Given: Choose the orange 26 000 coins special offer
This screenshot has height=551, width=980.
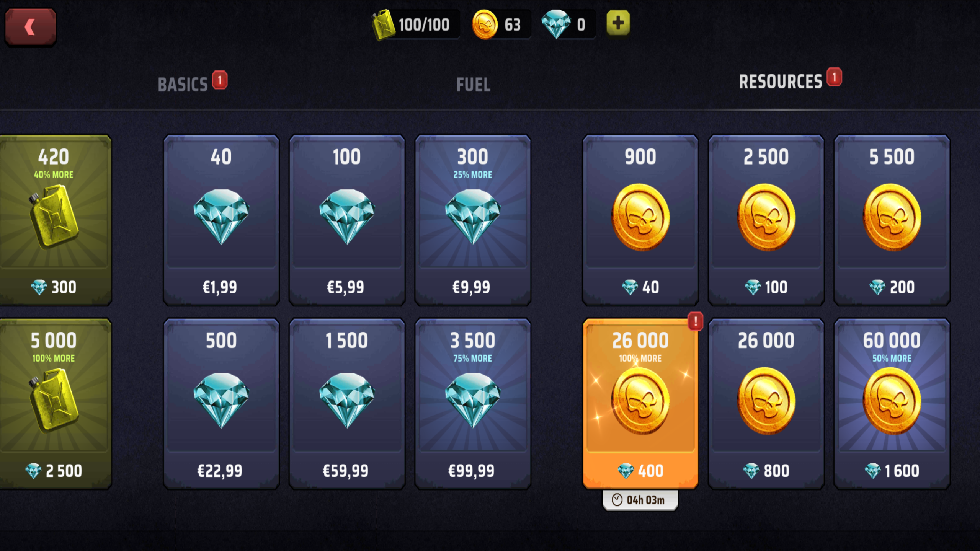Looking at the screenshot, I should click(x=640, y=404).
